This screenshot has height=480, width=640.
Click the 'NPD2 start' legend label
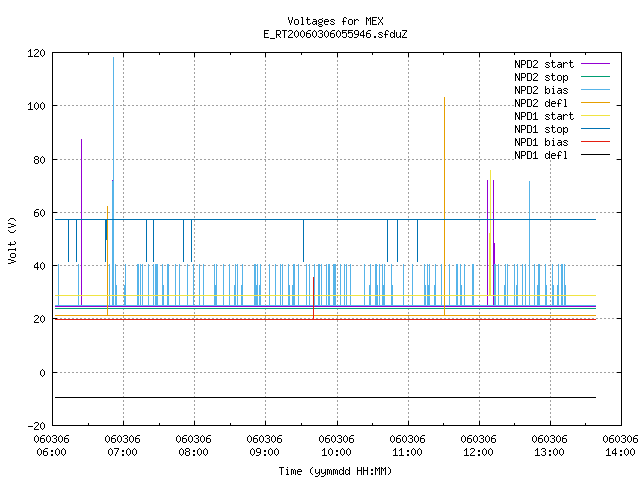[544, 64]
